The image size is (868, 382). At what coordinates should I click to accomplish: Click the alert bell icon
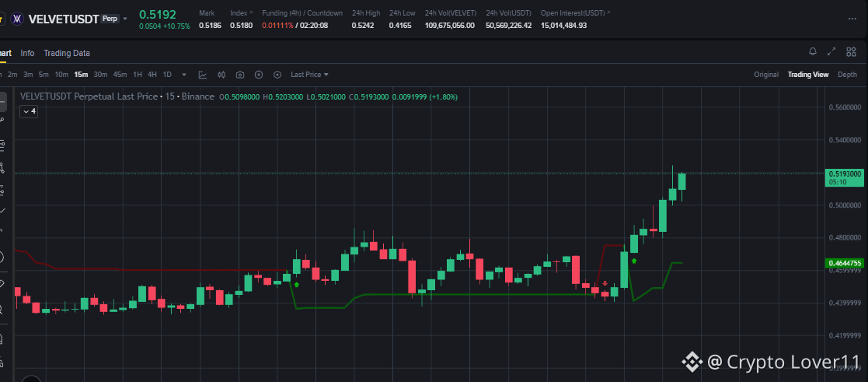pyautogui.click(x=813, y=52)
